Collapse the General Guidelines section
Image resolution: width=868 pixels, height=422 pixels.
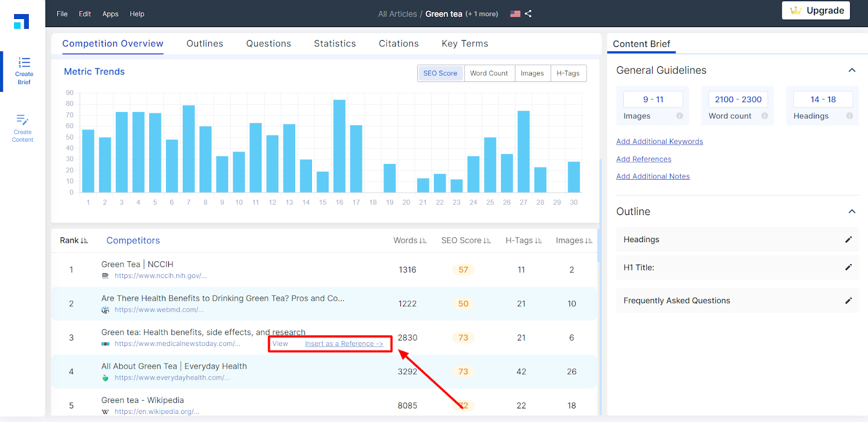(852, 70)
